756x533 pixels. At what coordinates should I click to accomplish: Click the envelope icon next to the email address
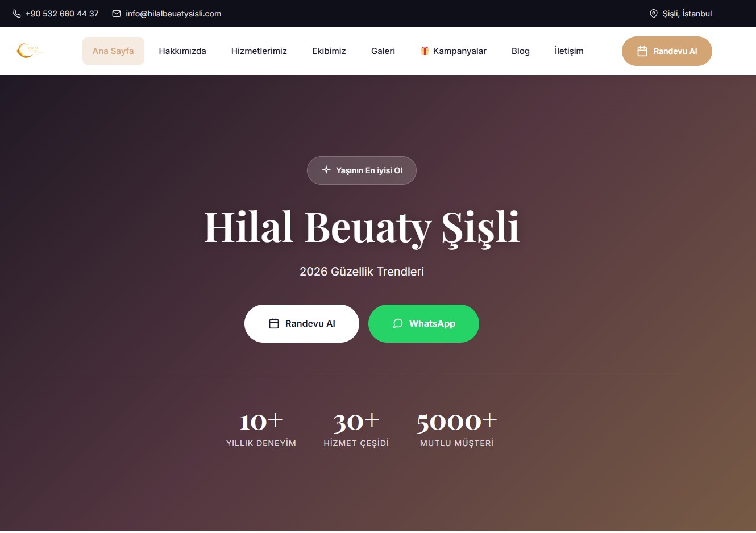[117, 13]
